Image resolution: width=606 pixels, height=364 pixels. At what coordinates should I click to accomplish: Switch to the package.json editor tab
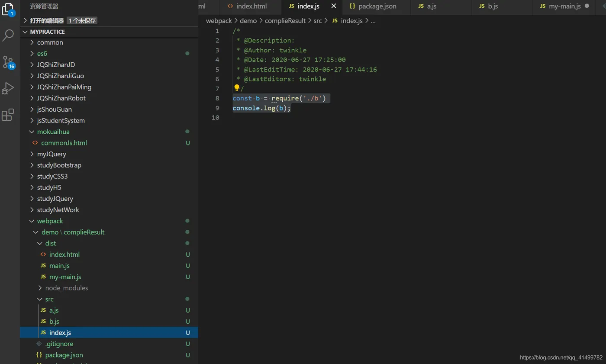pyautogui.click(x=376, y=6)
